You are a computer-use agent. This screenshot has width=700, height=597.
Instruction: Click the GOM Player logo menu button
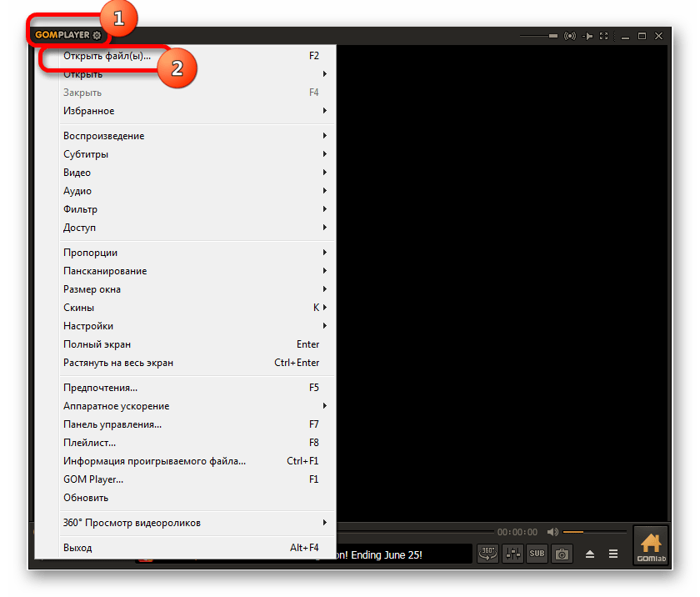coord(67,35)
